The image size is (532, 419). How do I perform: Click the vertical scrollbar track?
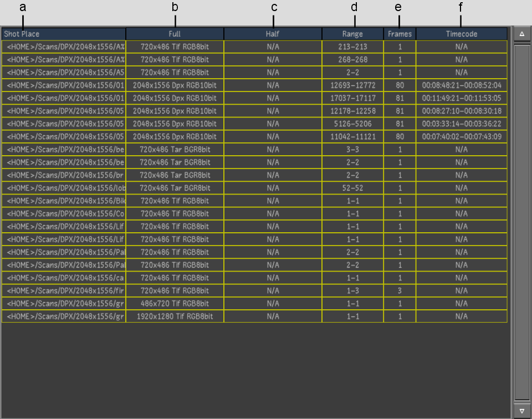(522, 222)
